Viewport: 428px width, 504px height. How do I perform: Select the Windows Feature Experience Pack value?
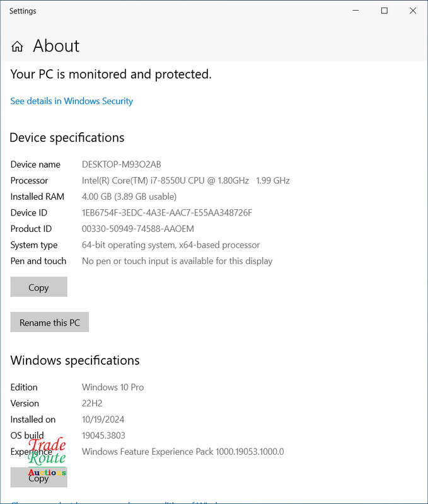click(x=183, y=452)
